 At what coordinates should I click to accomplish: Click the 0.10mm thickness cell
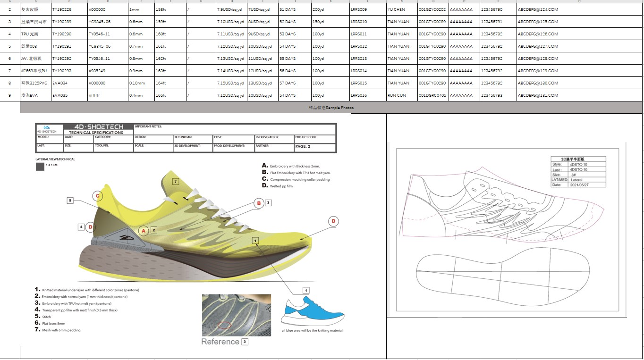coord(141,83)
